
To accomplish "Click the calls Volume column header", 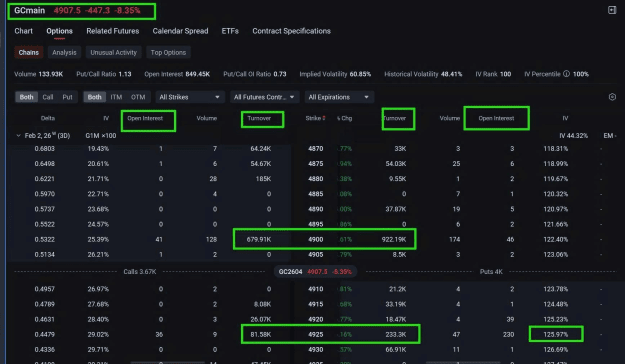I will coord(207,118).
